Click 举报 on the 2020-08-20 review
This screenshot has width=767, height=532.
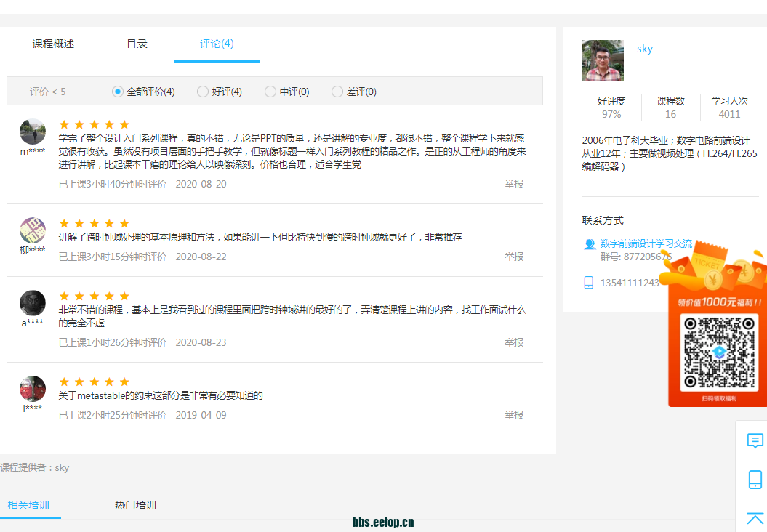tap(514, 184)
